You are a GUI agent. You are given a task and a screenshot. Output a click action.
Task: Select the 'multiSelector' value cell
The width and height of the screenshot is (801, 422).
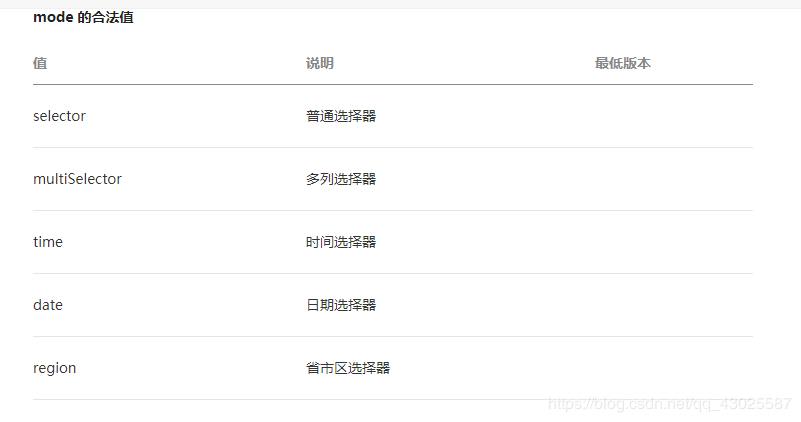coord(77,179)
